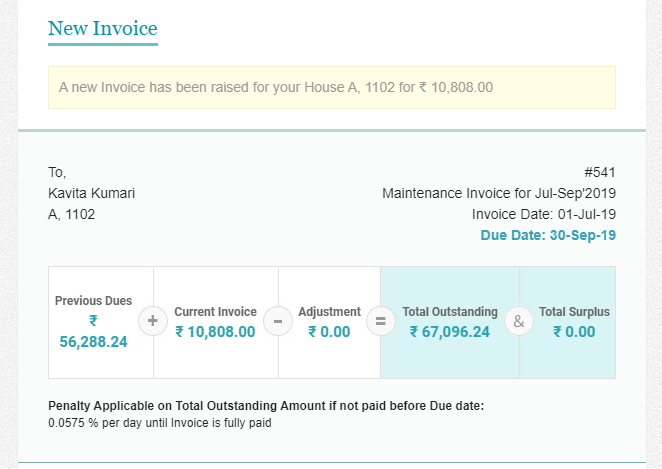The image size is (662, 469).
Task: Click the equals operator circle icon
Action: 380,321
